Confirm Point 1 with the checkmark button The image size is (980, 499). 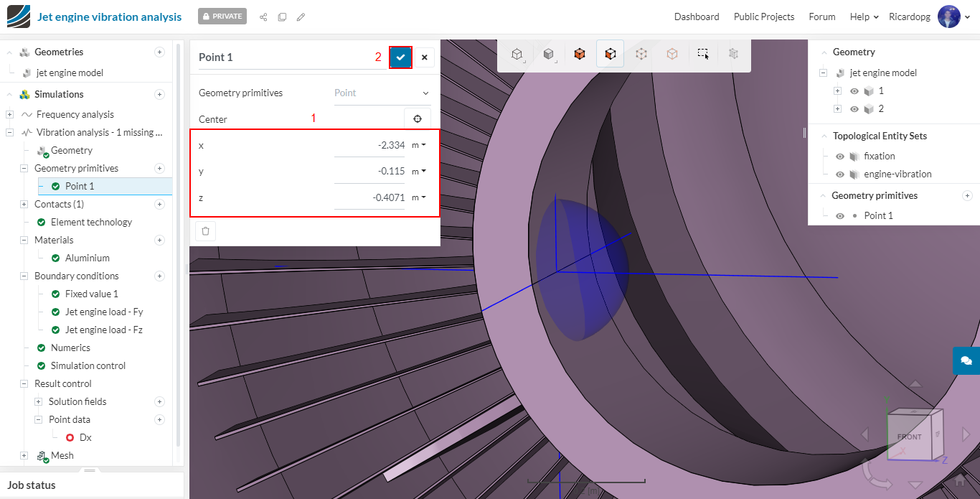400,57
